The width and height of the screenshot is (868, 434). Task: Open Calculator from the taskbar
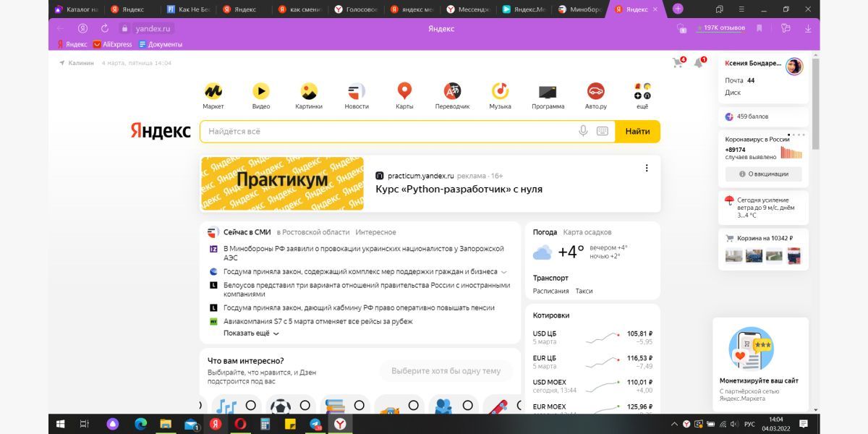(265, 424)
